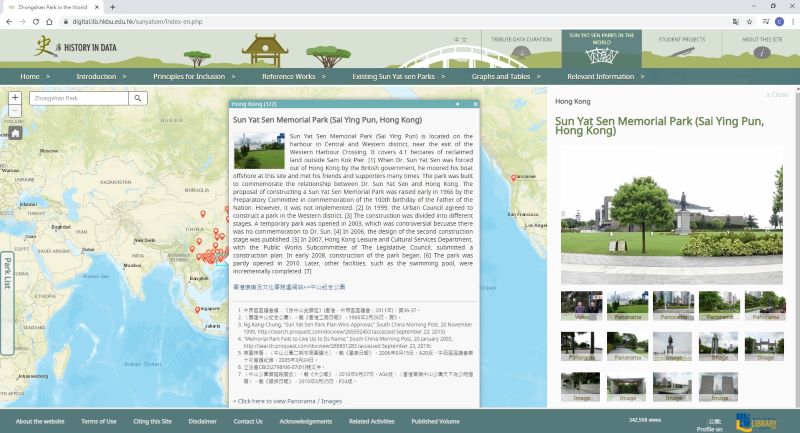Image resolution: width=800 pixels, height=433 pixels.
Task: Reload the page with refresh icon
Action: tap(36, 21)
